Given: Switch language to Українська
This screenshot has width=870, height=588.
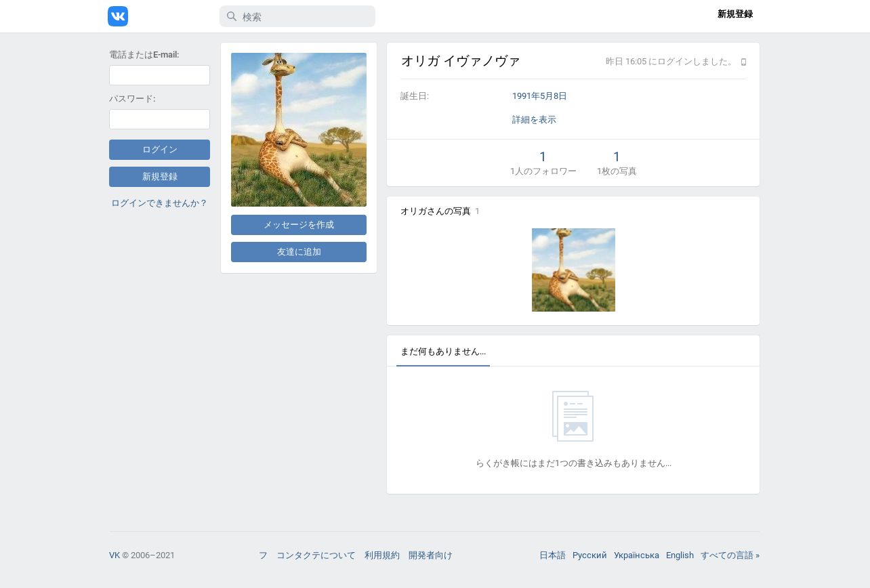Looking at the screenshot, I should 636,555.
